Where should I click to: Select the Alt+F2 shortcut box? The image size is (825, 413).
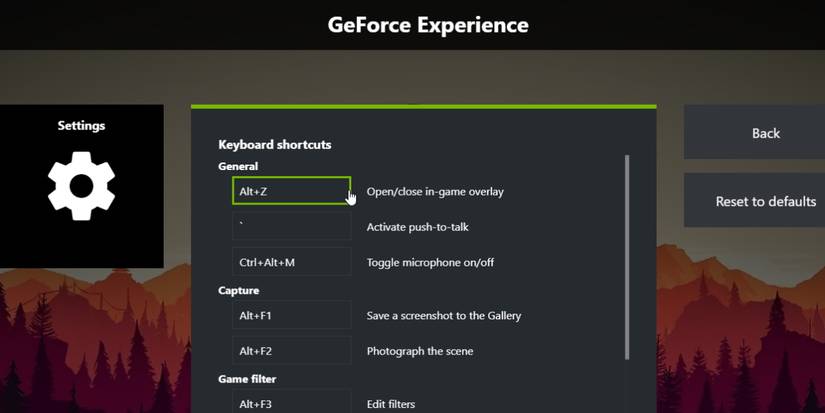pyautogui.click(x=291, y=352)
